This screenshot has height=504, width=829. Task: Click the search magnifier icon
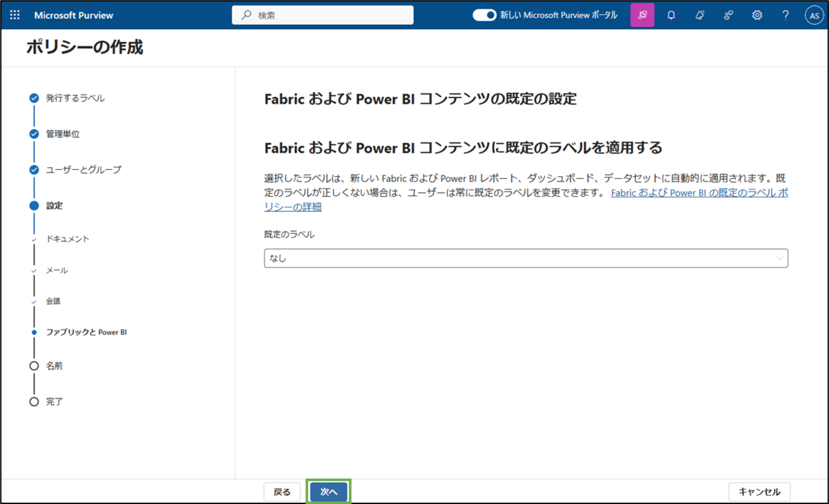pos(247,15)
